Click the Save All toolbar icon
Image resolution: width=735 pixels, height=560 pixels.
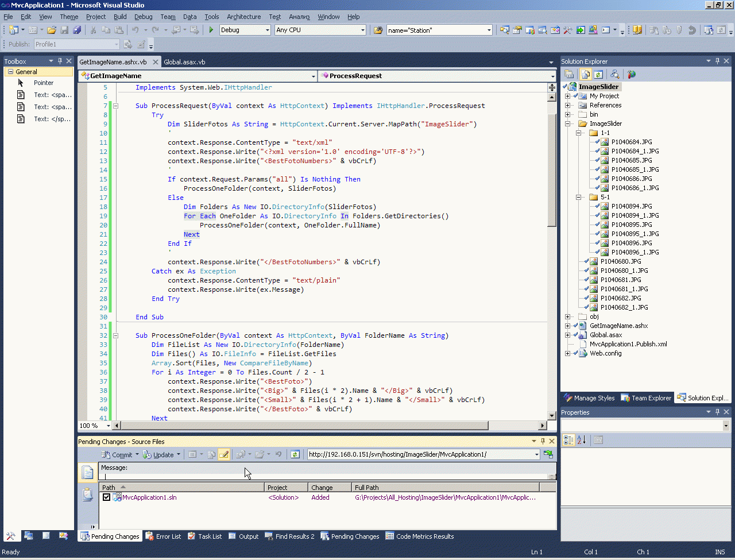pos(77,30)
